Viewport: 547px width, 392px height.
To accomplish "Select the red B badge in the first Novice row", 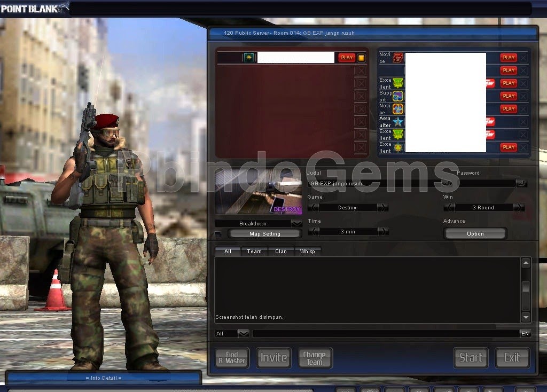I will (x=398, y=58).
